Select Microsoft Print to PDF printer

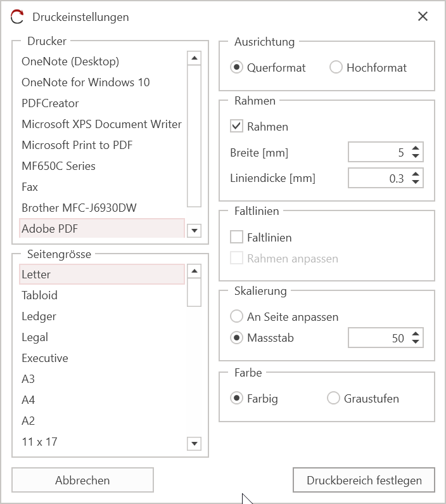point(77,145)
